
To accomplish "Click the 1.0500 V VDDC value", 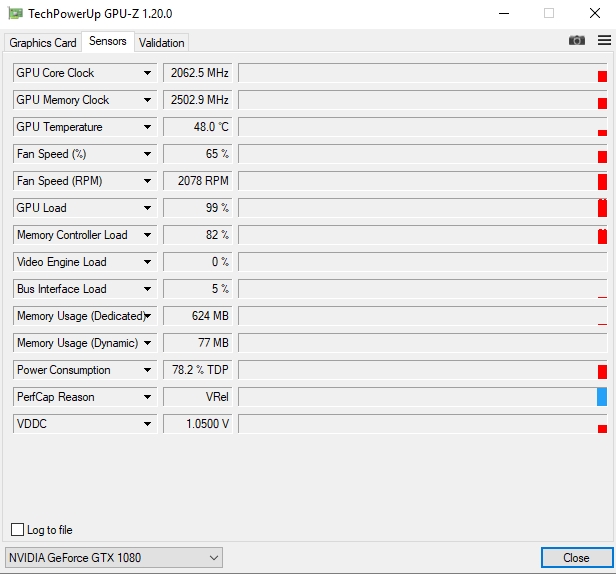I will pyautogui.click(x=198, y=424).
